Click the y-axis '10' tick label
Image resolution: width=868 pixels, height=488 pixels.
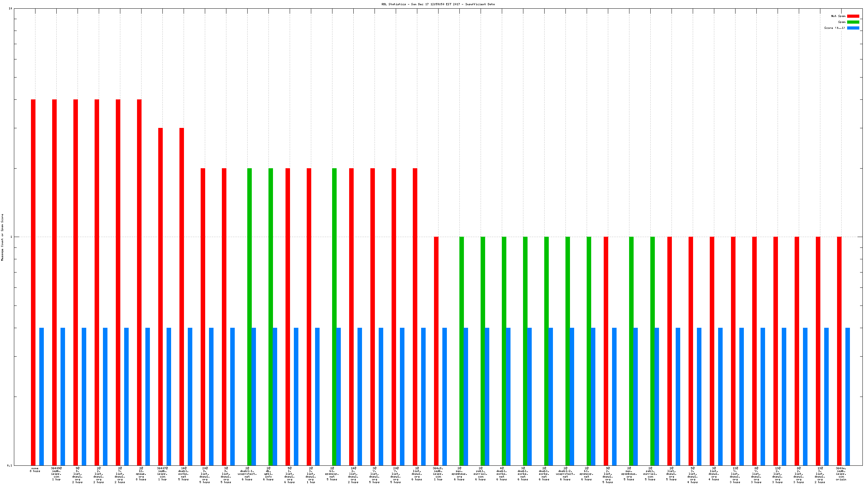(10, 8)
